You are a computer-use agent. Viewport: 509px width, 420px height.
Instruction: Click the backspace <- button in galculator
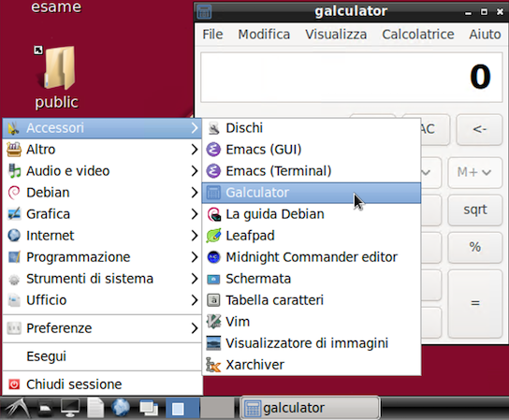coord(479,129)
